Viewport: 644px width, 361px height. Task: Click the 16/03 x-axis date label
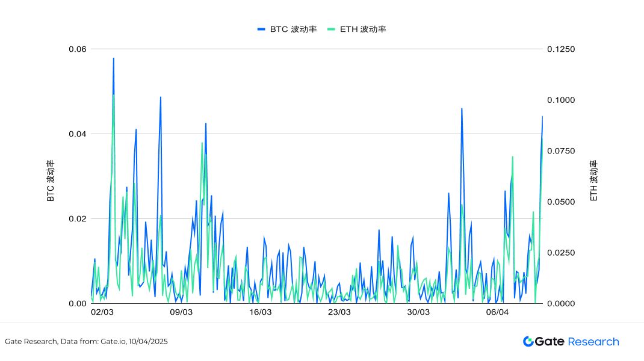pos(261,312)
